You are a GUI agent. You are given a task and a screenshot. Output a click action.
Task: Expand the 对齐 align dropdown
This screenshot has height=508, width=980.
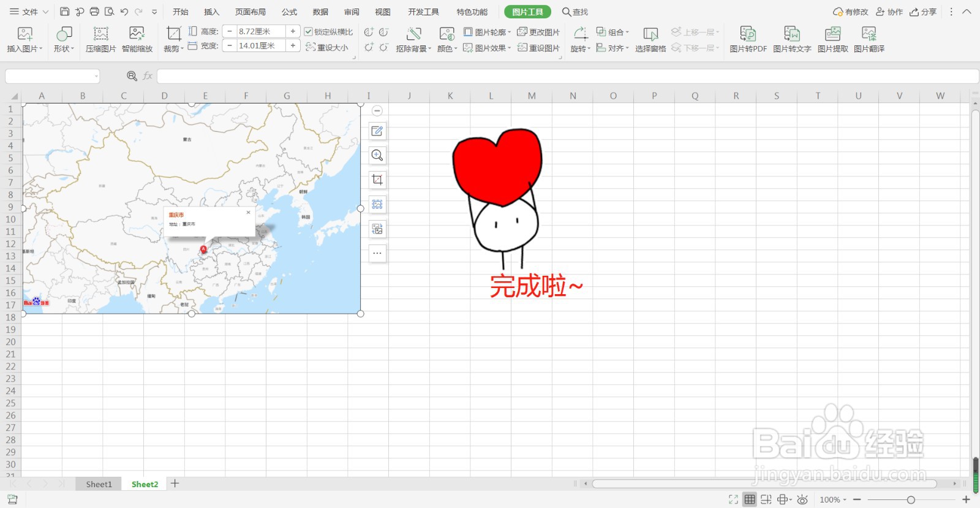tap(627, 48)
